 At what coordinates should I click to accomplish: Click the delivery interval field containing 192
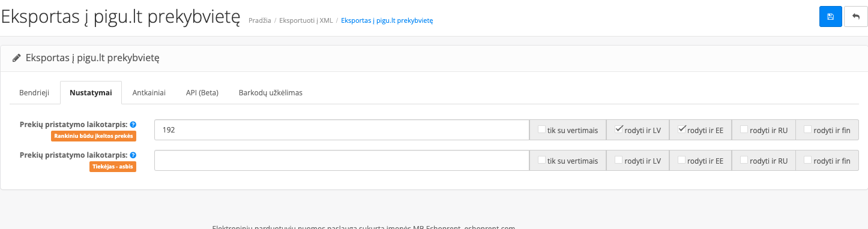point(342,129)
